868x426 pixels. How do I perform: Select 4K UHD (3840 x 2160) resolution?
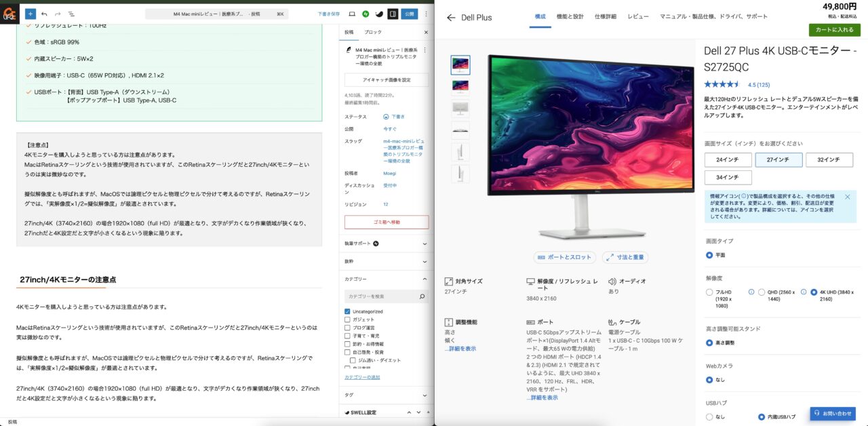click(814, 292)
